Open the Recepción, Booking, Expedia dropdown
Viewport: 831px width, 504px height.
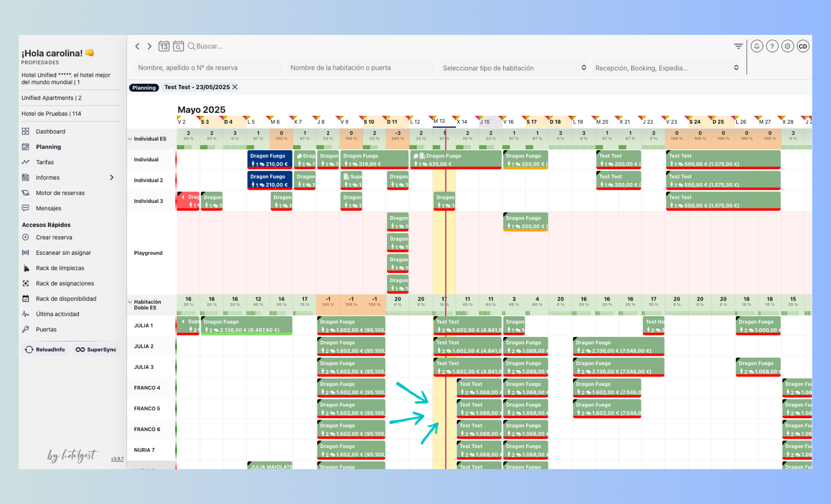click(x=666, y=68)
